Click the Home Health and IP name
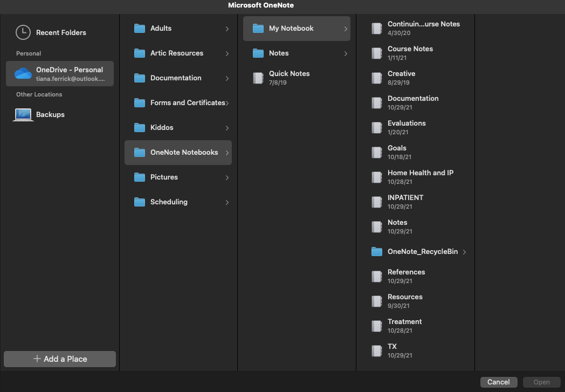Image resolution: width=565 pixels, height=392 pixels. click(x=421, y=173)
